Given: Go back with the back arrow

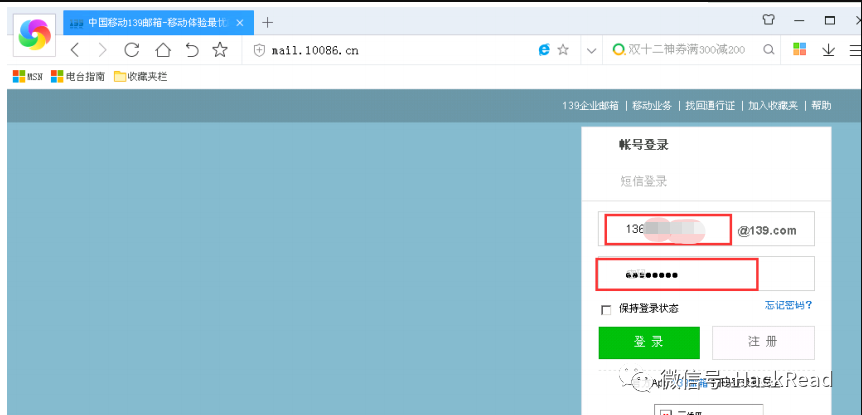Looking at the screenshot, I should (x=75, y=51).
